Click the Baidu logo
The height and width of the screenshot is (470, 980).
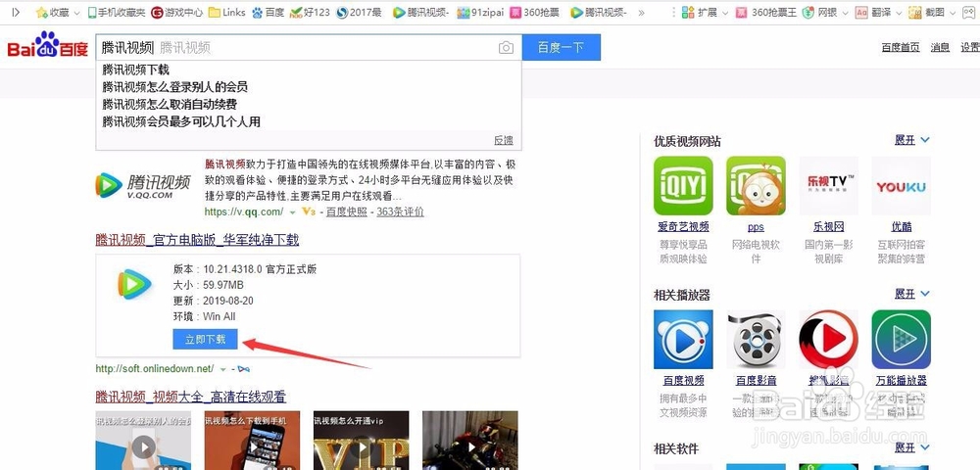pyautogui.click(x=47, y=46)
